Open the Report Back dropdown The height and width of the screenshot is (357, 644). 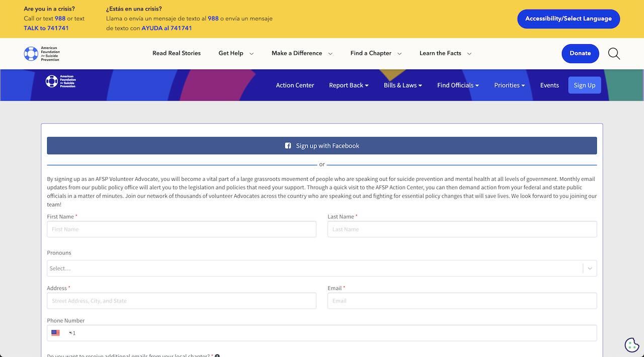349,85
